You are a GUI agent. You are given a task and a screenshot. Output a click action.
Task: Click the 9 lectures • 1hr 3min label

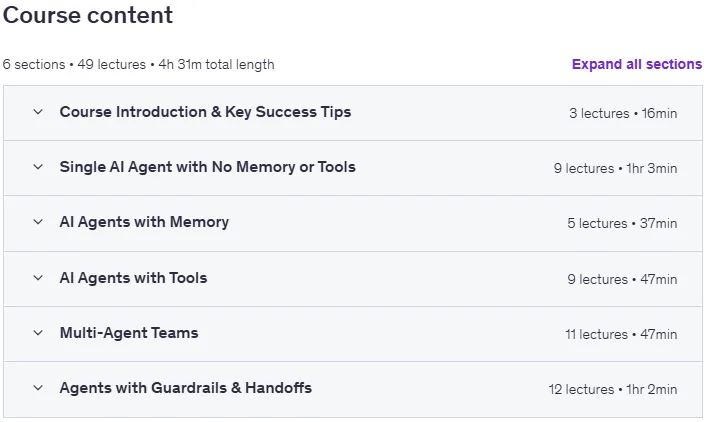615,168
